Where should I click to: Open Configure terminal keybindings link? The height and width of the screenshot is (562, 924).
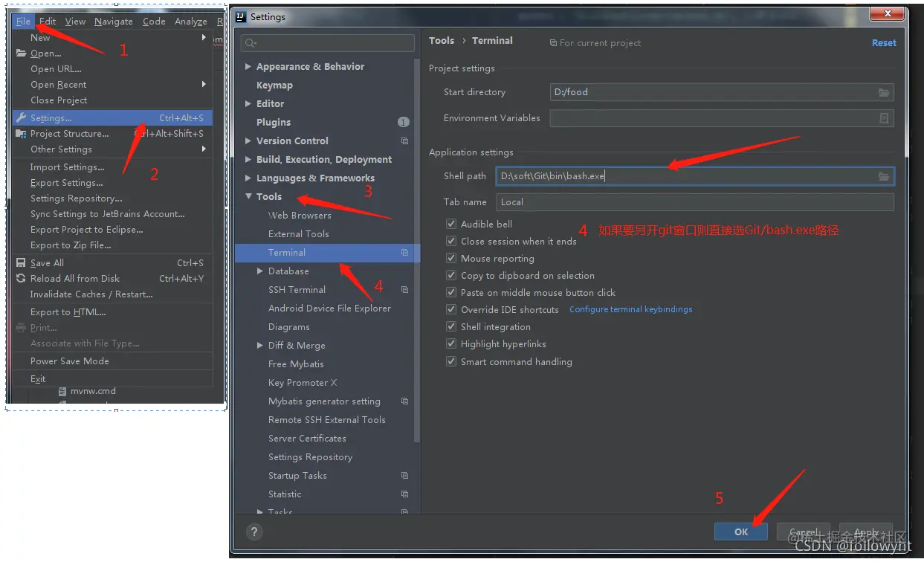(x=631, y=309)
